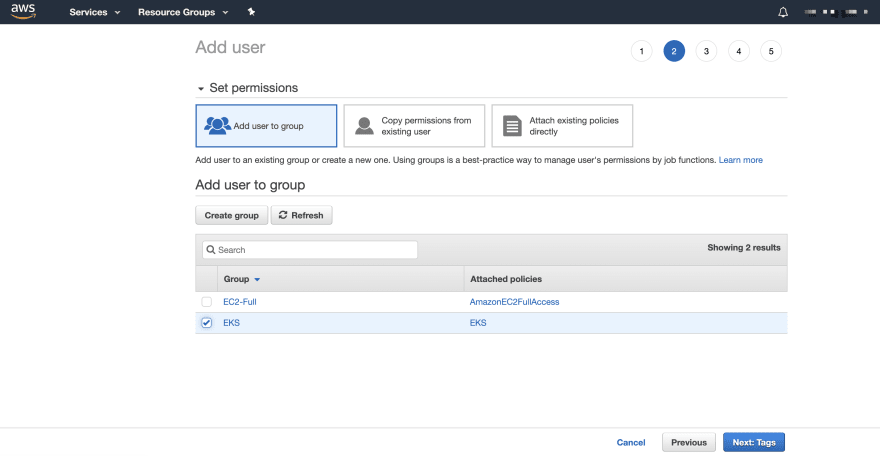Choose Attach existing policies directly
Viewport: 880px width, 456px height.
click(x=562, y=126)
